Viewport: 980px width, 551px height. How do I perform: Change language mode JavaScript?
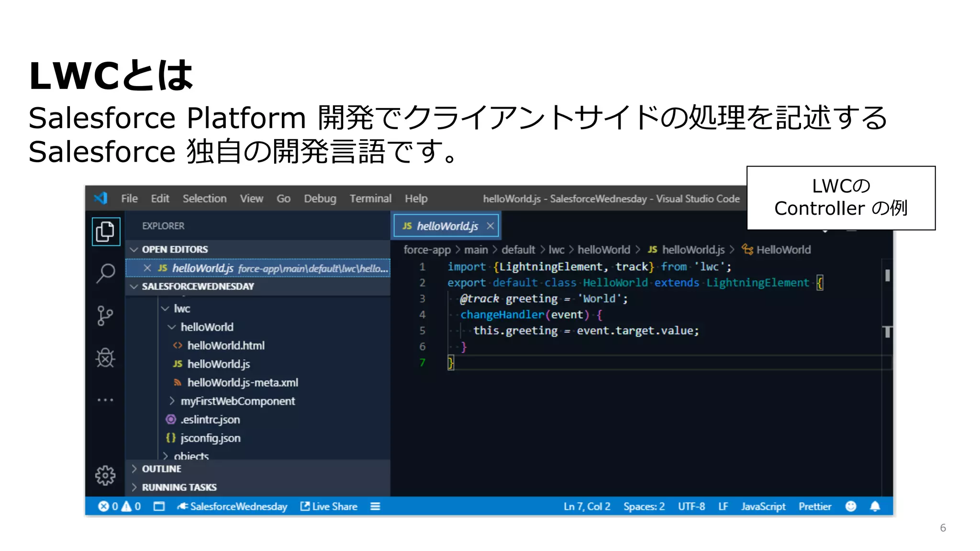(763, 506)
